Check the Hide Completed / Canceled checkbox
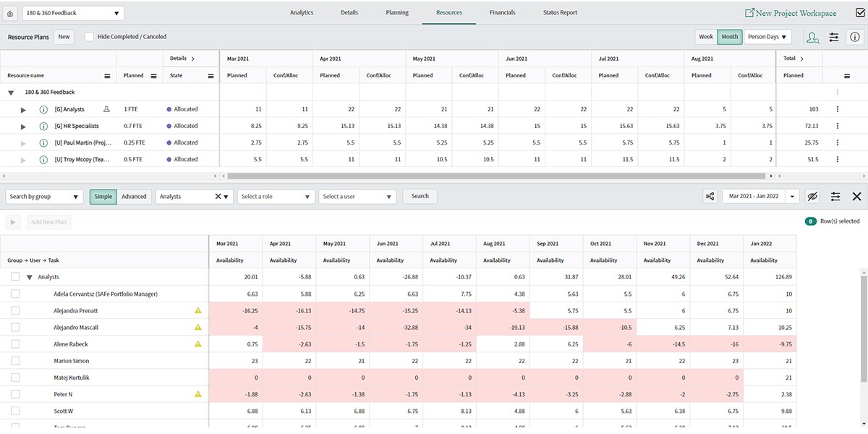 (89, 37)
